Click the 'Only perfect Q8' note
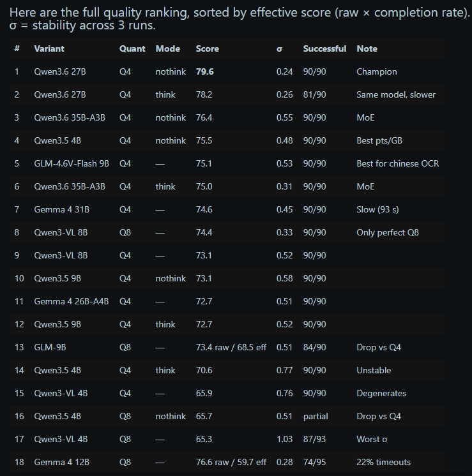Viewport: 472px width, 476px height. 388,232
